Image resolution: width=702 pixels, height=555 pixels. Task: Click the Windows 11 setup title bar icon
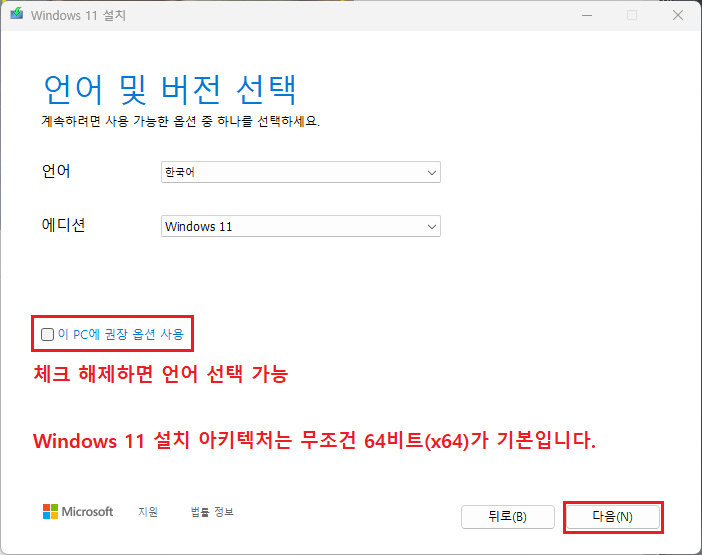point(17,14)
